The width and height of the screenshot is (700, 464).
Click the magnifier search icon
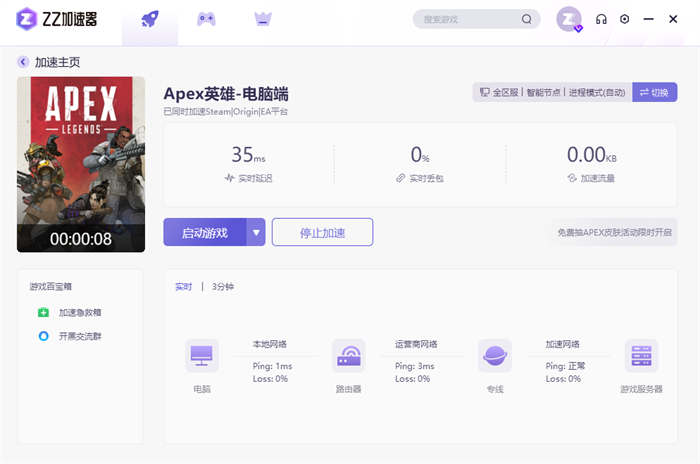tap(527, 19)
